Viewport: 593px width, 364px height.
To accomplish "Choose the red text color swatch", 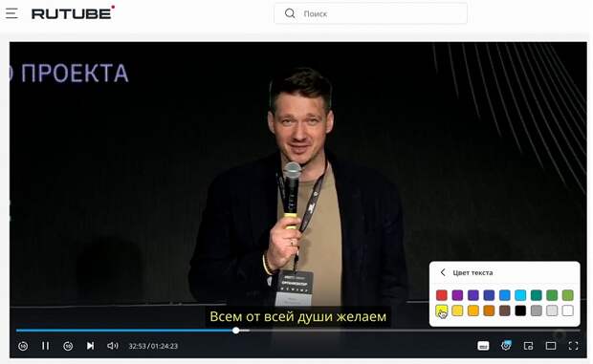I will [442, 295].
